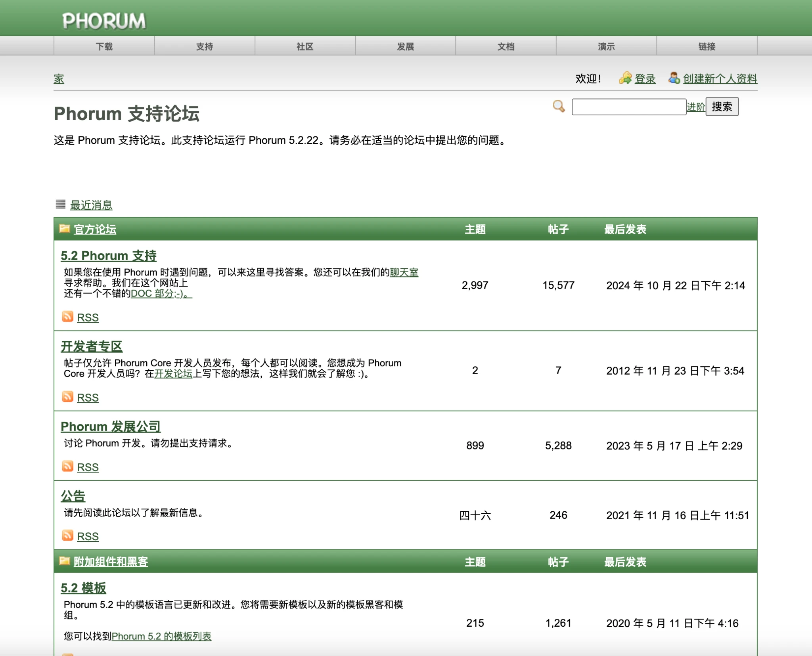
Task: Click RSS feed icon under 开发者专区
Action: click(68, 397)
